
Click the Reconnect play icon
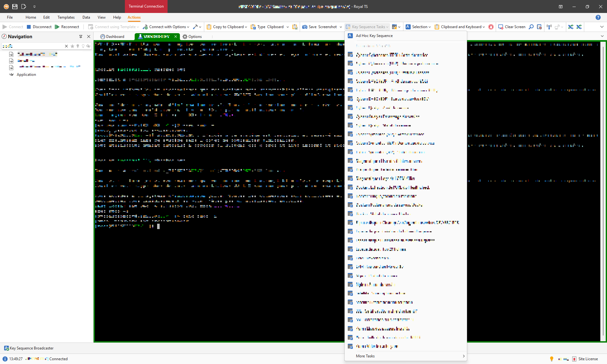pos(57,27)
